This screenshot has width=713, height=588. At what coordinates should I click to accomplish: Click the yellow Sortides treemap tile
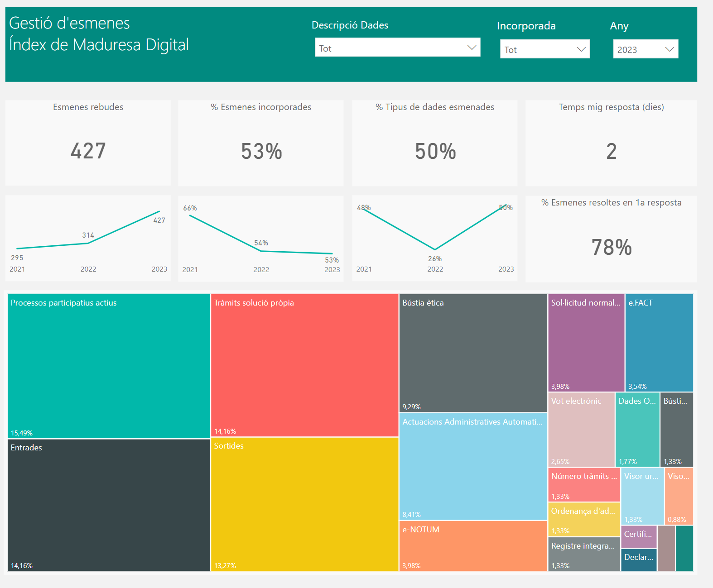pyautogui.click(x=304, y=504)
